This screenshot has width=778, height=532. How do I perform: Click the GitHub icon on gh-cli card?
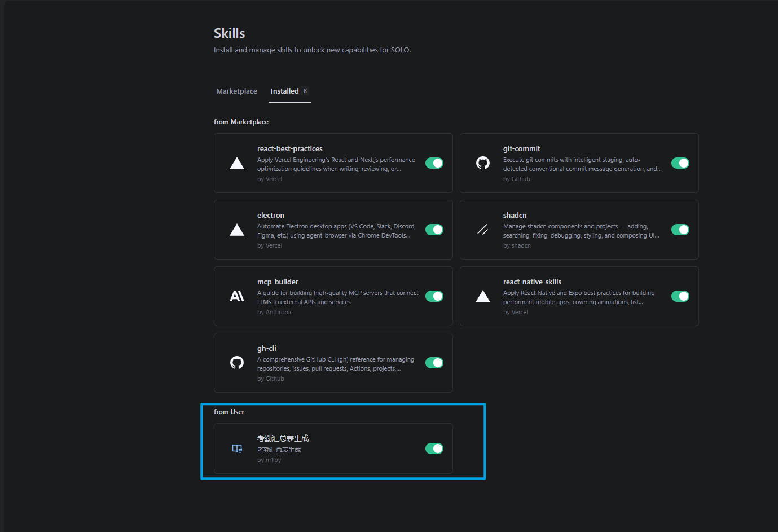pos(237,363)
